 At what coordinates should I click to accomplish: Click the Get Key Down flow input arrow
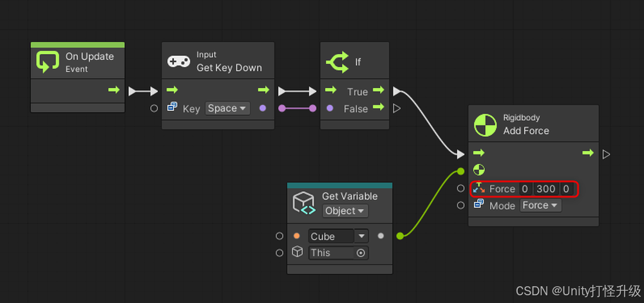coord(172,90)
